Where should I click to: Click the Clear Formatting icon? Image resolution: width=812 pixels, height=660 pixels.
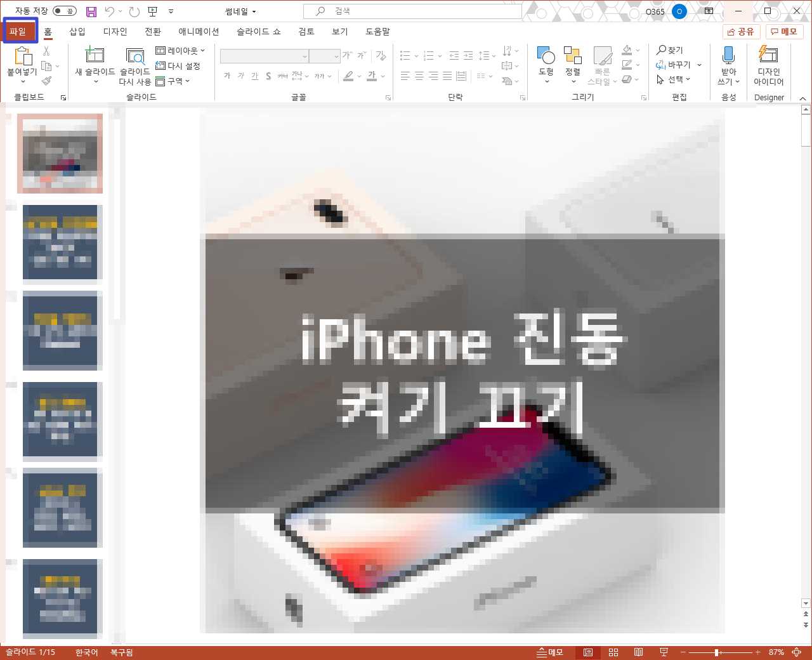click(381, 56)
